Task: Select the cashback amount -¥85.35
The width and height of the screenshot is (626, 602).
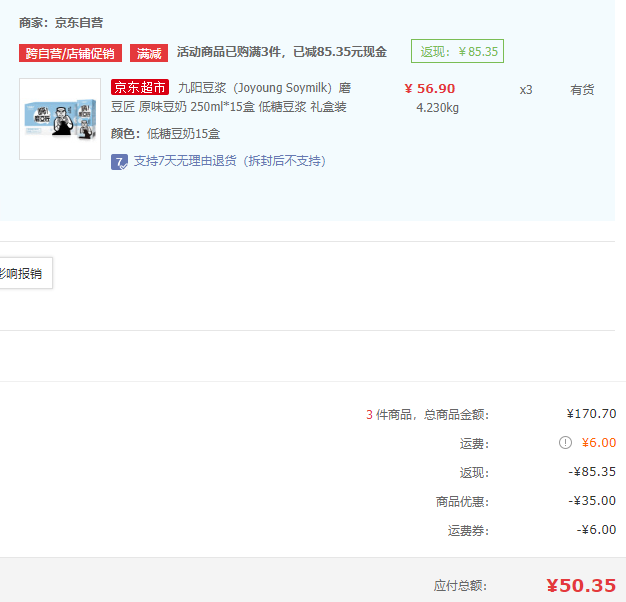Action: tap(592, 471)
